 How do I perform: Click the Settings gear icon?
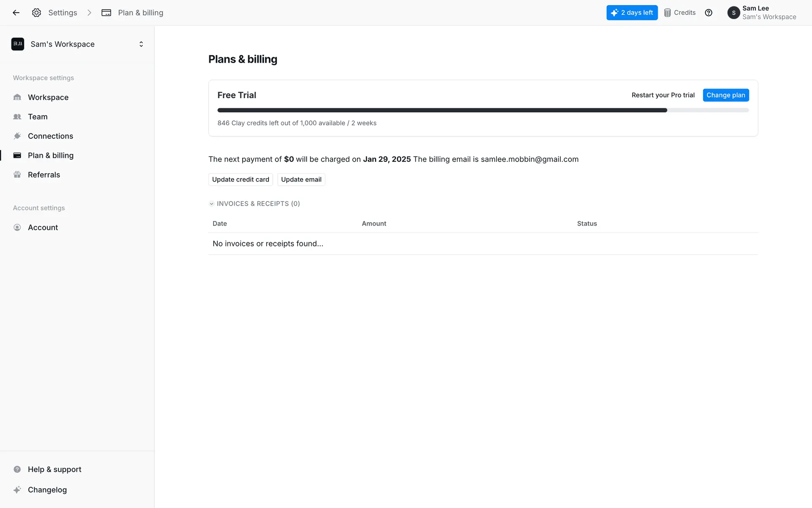(x=36, y=13)
